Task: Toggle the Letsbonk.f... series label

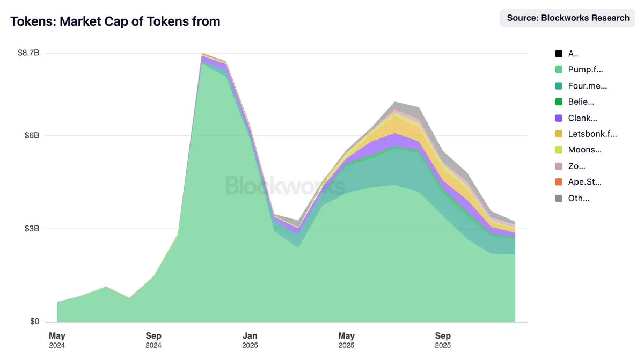Action: click(592, 134)
